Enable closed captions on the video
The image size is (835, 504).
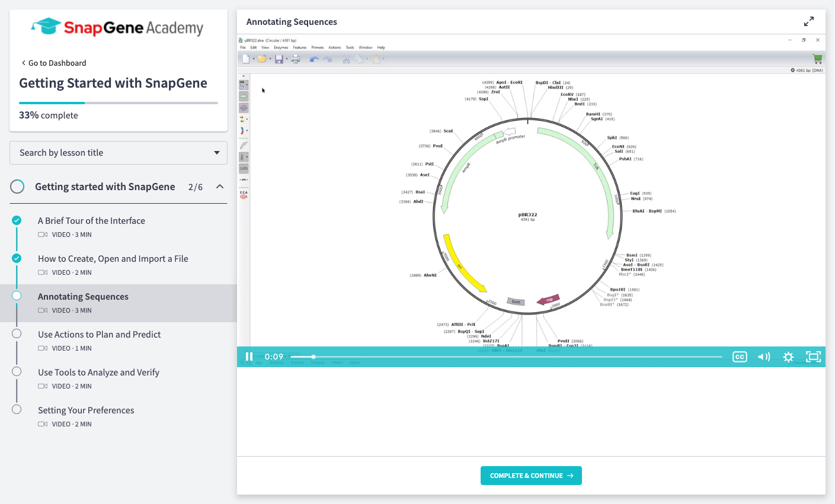(740, 357)
